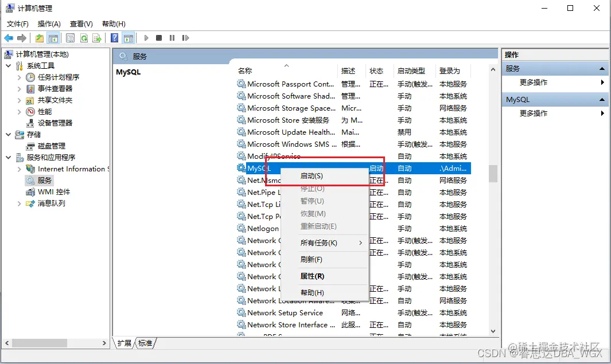Click the Forward arrow toolbar icon

22,38
